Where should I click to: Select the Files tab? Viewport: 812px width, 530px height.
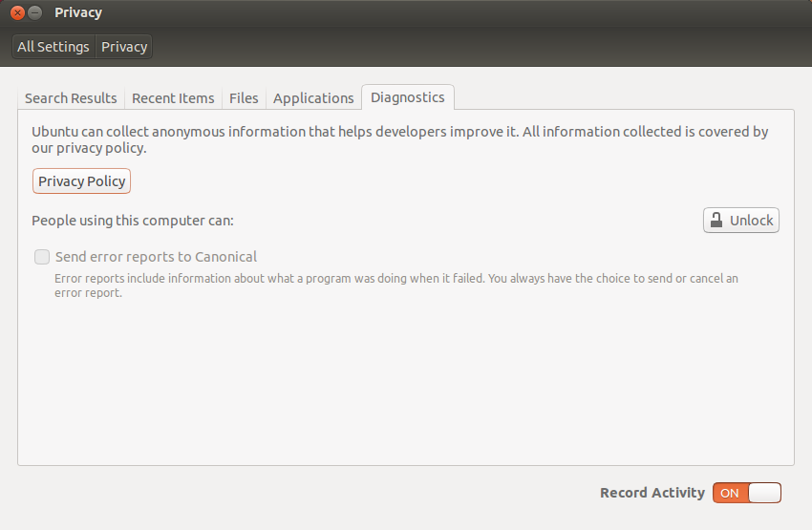coord(244,97)
